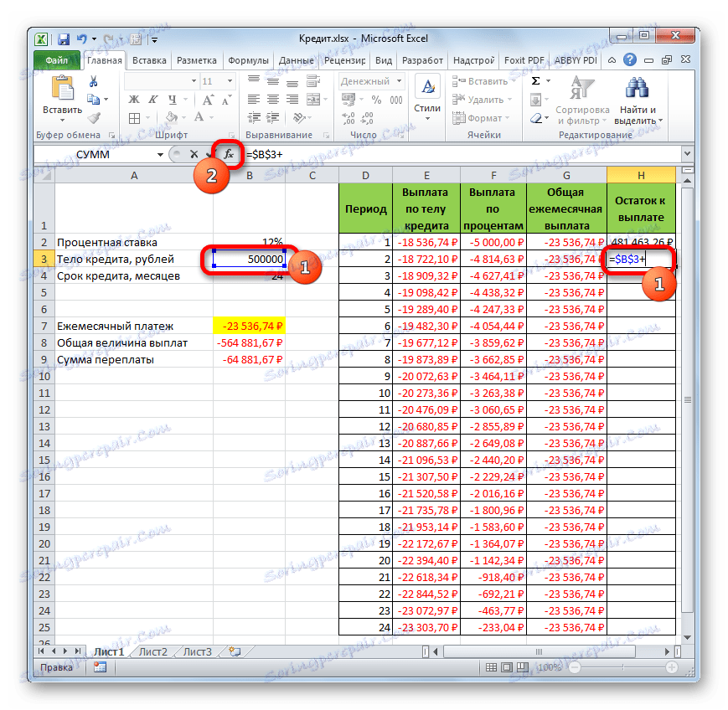Viewport: 728px width, 710px height.
Task: Cancel formula entry with X button
Action: [x=194, y=154]
